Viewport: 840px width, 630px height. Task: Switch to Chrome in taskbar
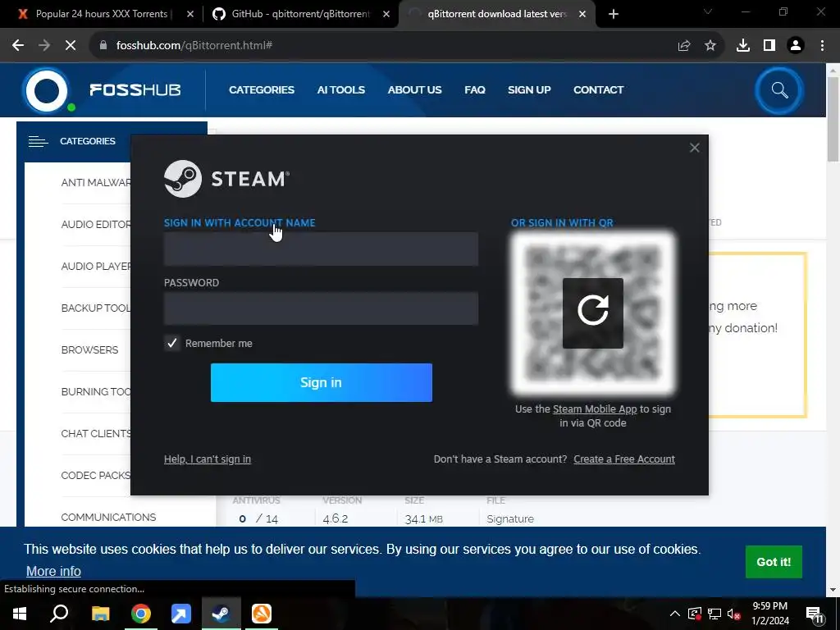[x=141, y=614]
